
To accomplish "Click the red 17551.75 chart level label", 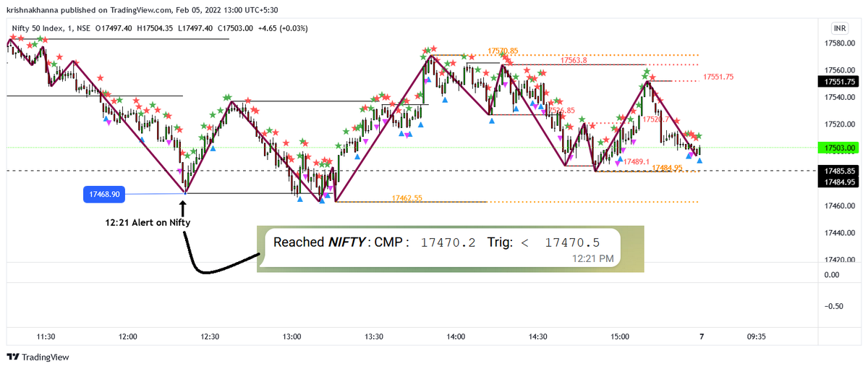I will (718, 77).
